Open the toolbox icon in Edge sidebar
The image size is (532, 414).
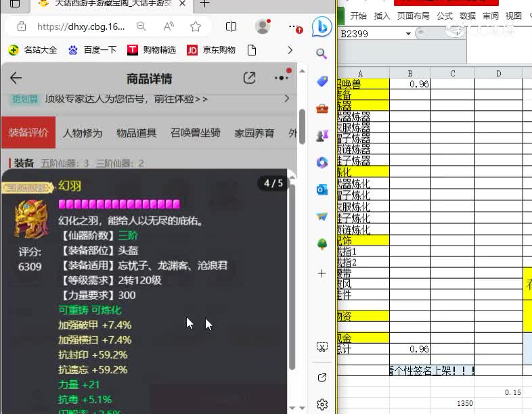[322, 108]
